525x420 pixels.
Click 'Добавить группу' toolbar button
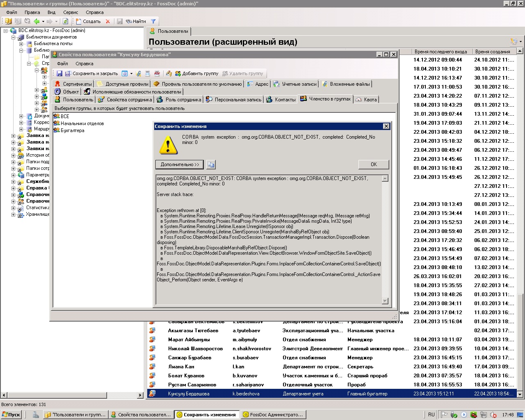[196, 73]
